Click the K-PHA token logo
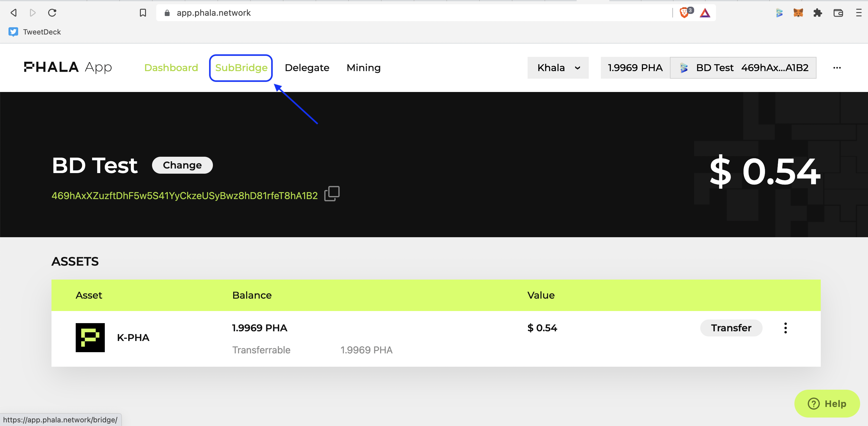 click(x=90, y=338)
